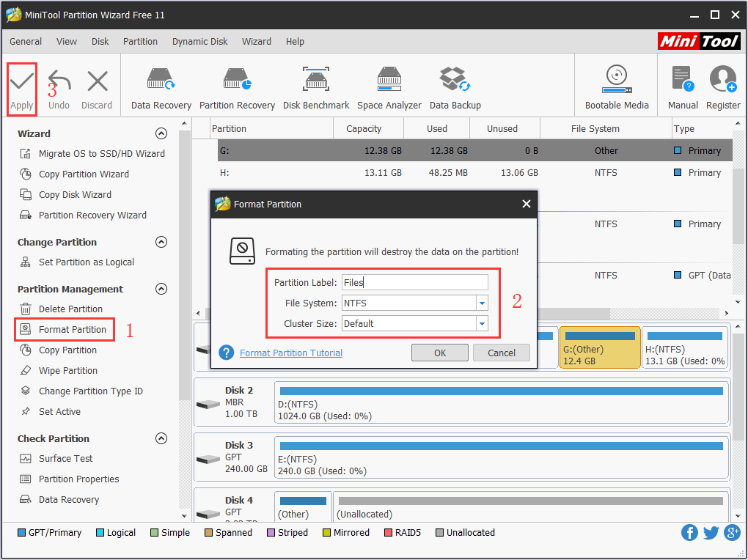This screenshot has height=560, width=748.
Task: Open Partition Recovery Wizard in sidebar
Action: click(83, 215)
